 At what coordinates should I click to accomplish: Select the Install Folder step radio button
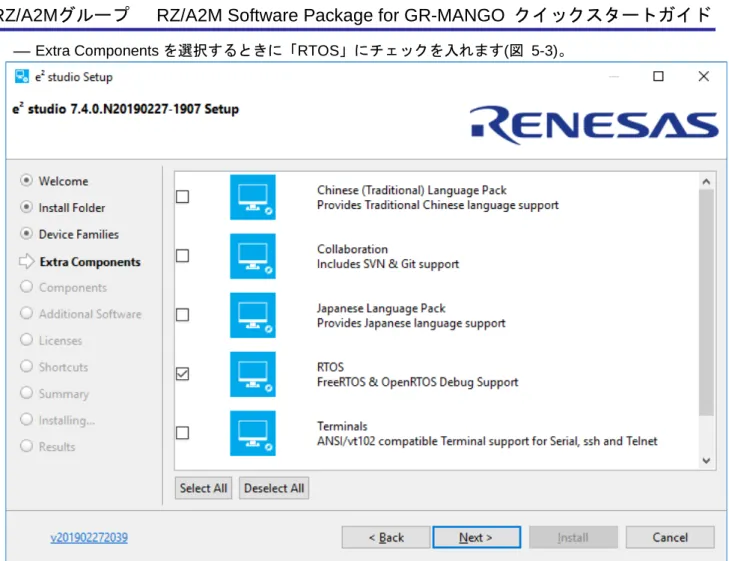[x=27, y=207]
